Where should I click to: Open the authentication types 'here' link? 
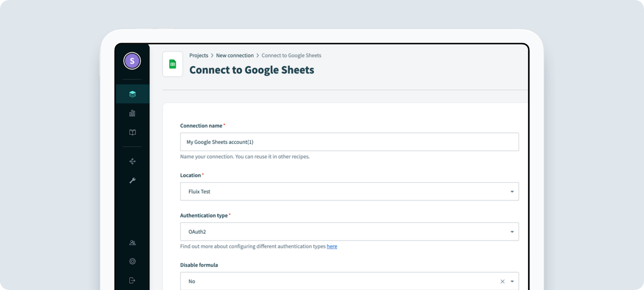click(332, 246)
